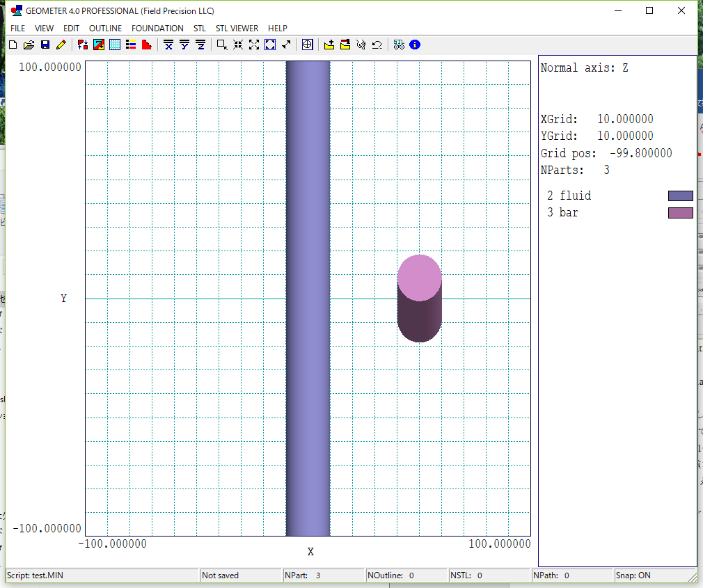Open the STL menu
The image size is (703, 588).
(x=200, y=29)
